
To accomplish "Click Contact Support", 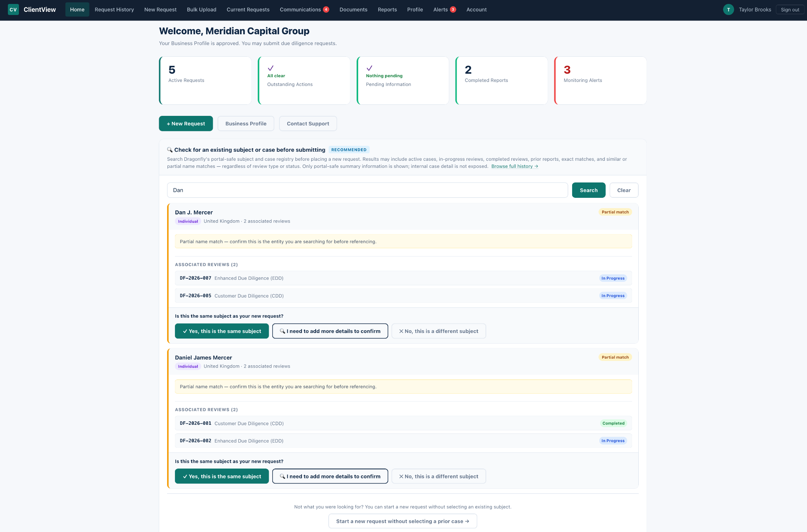I will [x=308, y=124].
